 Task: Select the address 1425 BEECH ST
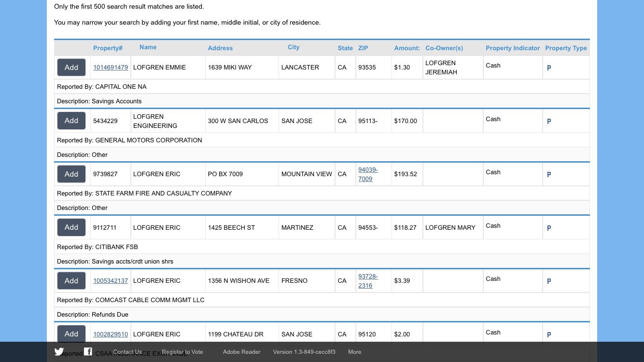coord(231,228)
